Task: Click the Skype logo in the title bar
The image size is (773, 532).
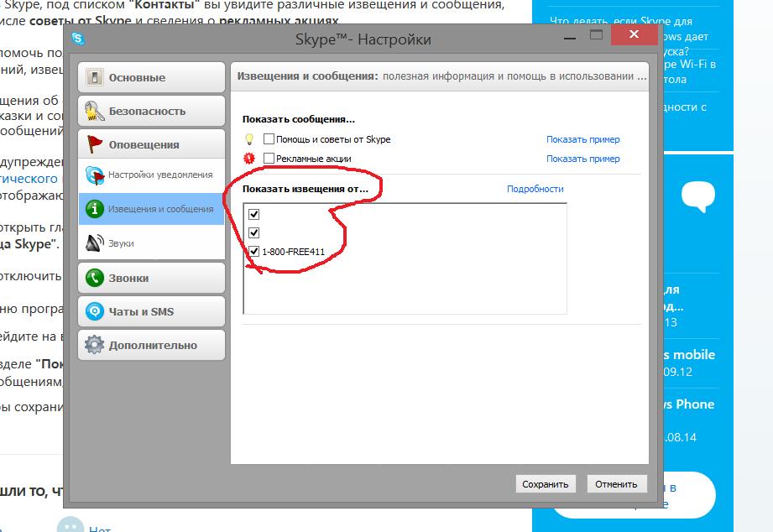Action: click(x=78, y=39)
